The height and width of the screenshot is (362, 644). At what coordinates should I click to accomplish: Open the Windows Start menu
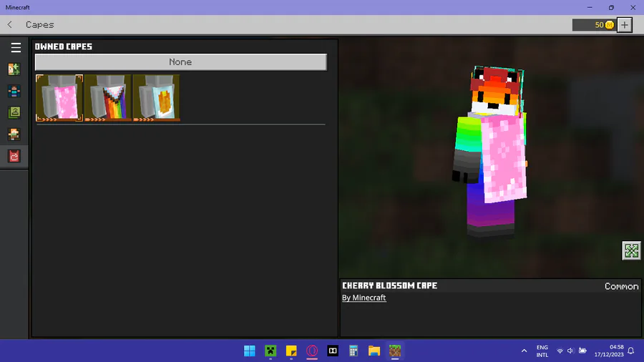[249, 351]
